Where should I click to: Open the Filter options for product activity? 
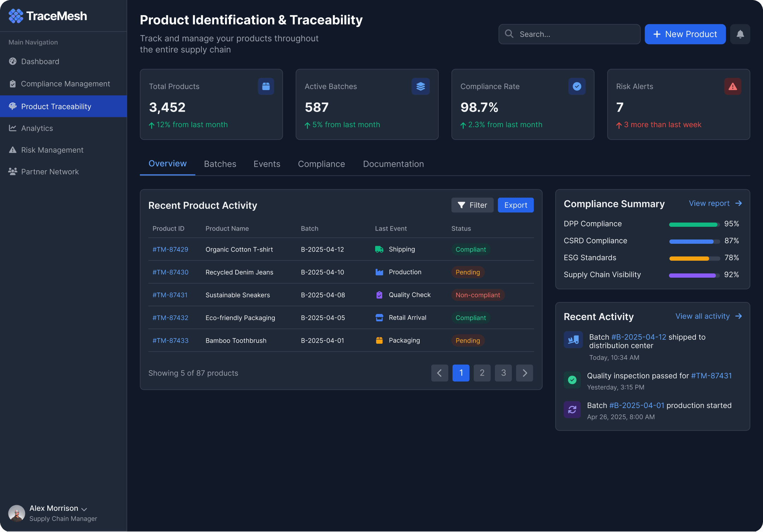click(x=472, y=205)
